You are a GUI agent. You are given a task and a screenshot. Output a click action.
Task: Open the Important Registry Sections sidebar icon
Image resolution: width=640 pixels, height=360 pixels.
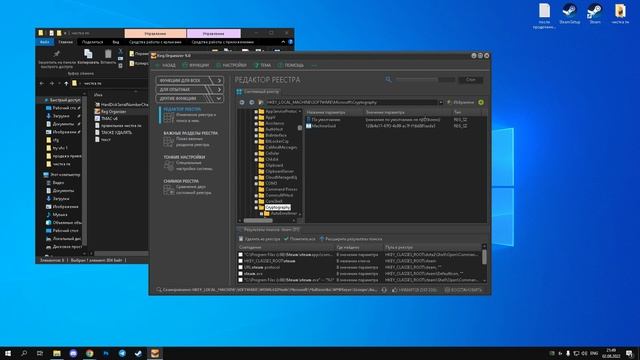169,142
